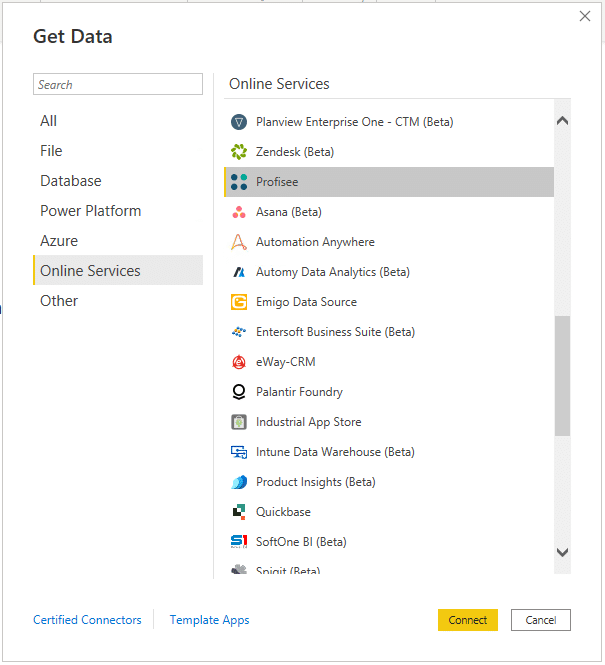
Task: Select "Palantir Foundry" connector text
Action: pyautogui.click(x=299, y=392)
